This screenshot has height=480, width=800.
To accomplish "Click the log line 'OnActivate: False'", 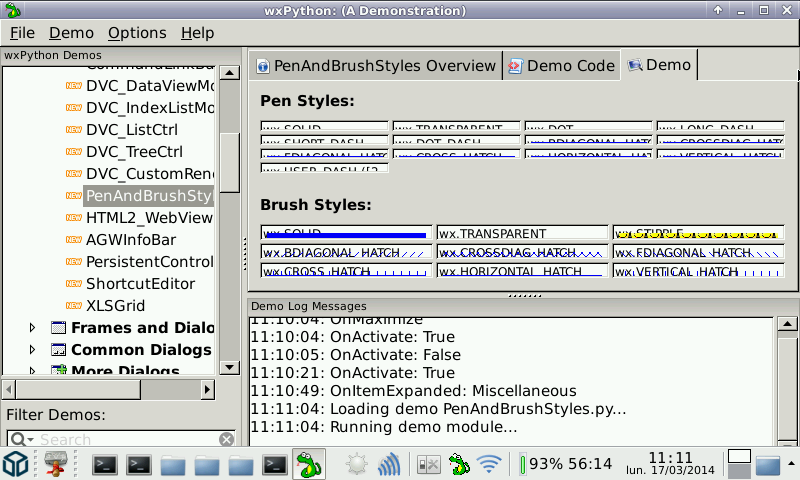I will tap(355, 355).
